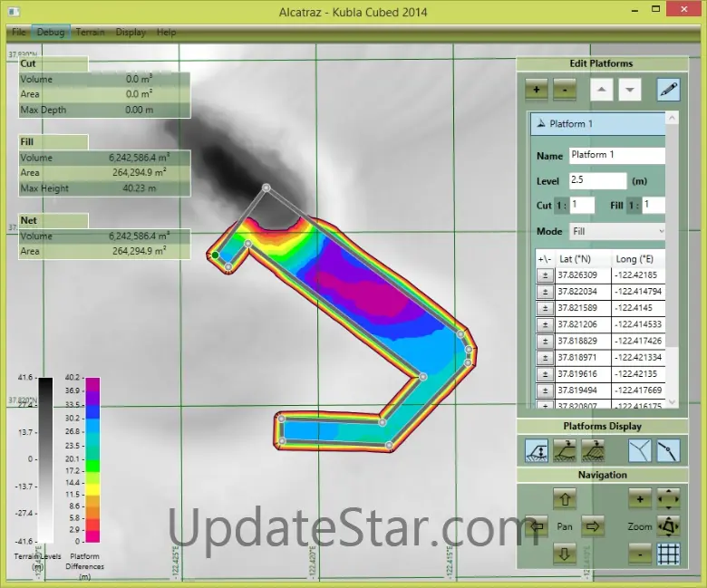Select latitude cell 37.826309
Screen dimensions: 707x588
pyautogui.click(x=584, y=275)
